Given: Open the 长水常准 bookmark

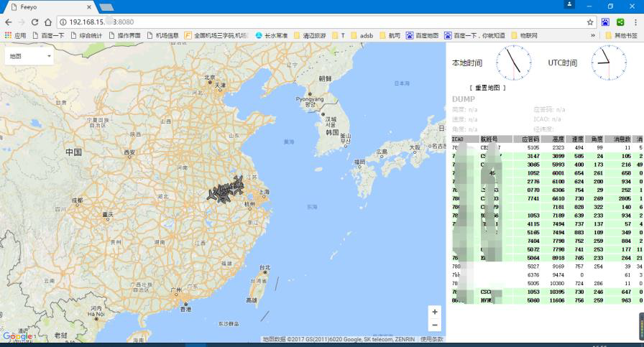Looking at the screenshot, I should (272, 36).
